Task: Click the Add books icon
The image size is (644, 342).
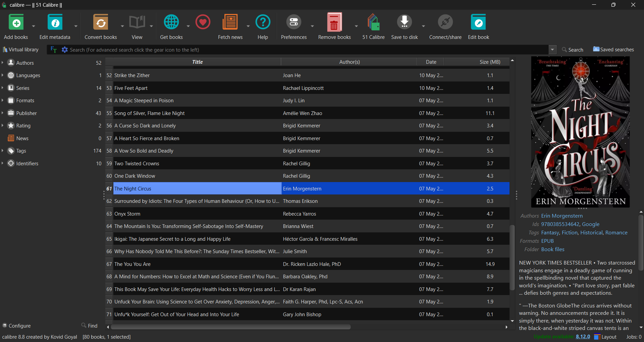Action: tap(16, 23)
